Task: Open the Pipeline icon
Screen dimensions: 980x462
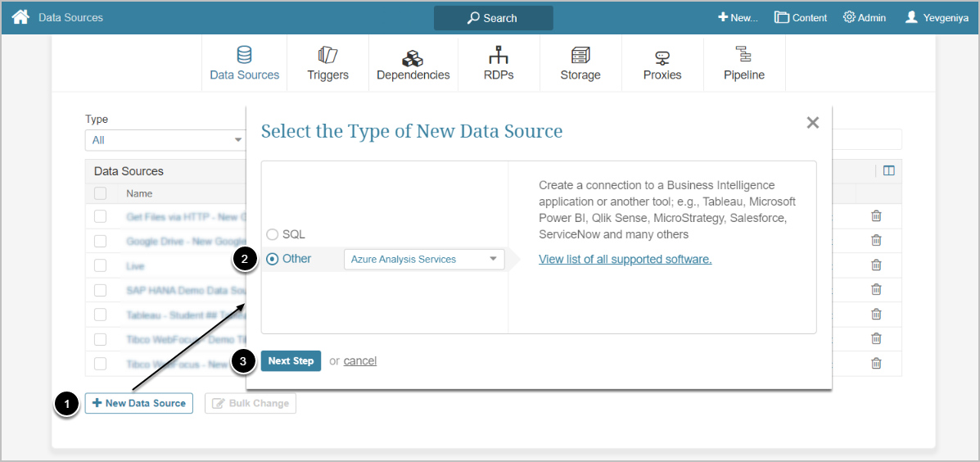Action: 743,55
